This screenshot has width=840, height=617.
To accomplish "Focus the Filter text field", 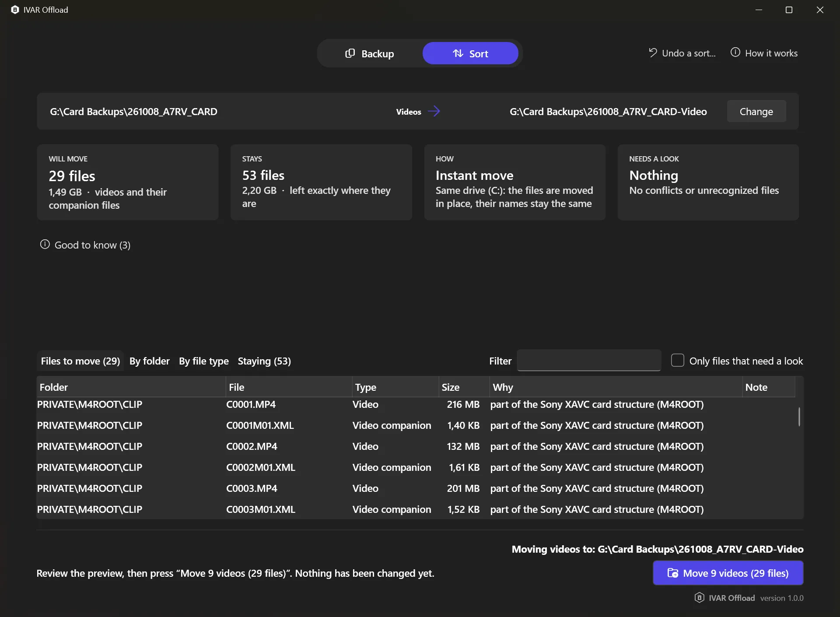I will pyautogui.click(x=589, y=361).
